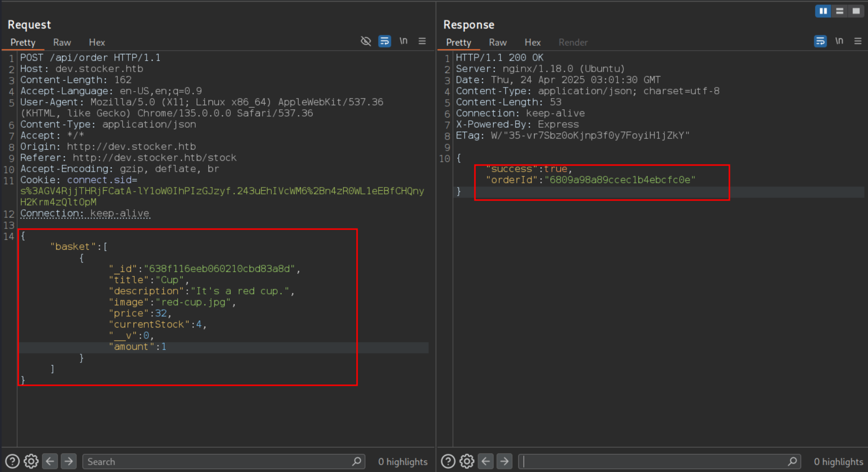Image resolution: width=868 pixels, height=472 pixels.
Task: Open the Request panel hamburger menu
Action: point(422,41)
